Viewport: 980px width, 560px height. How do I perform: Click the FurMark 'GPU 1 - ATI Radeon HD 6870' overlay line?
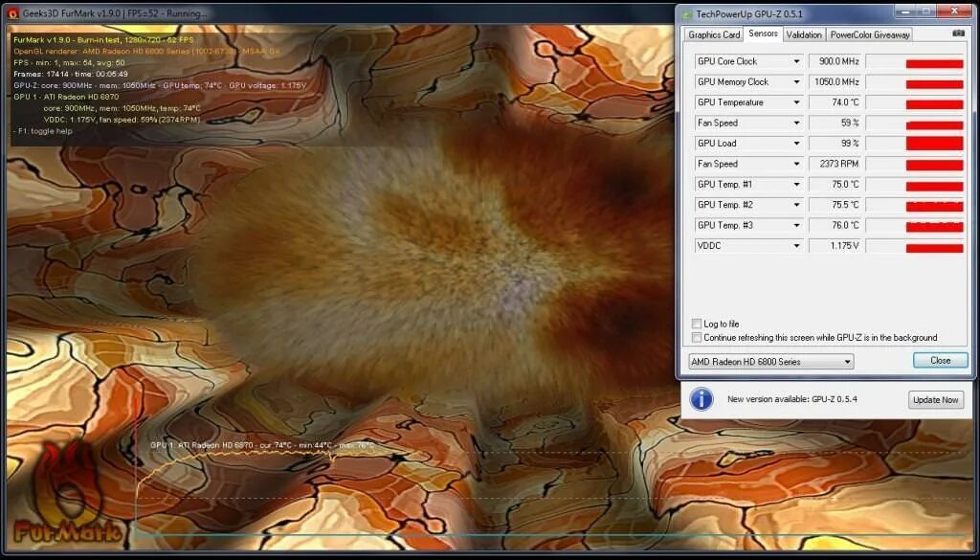(66, 97)
